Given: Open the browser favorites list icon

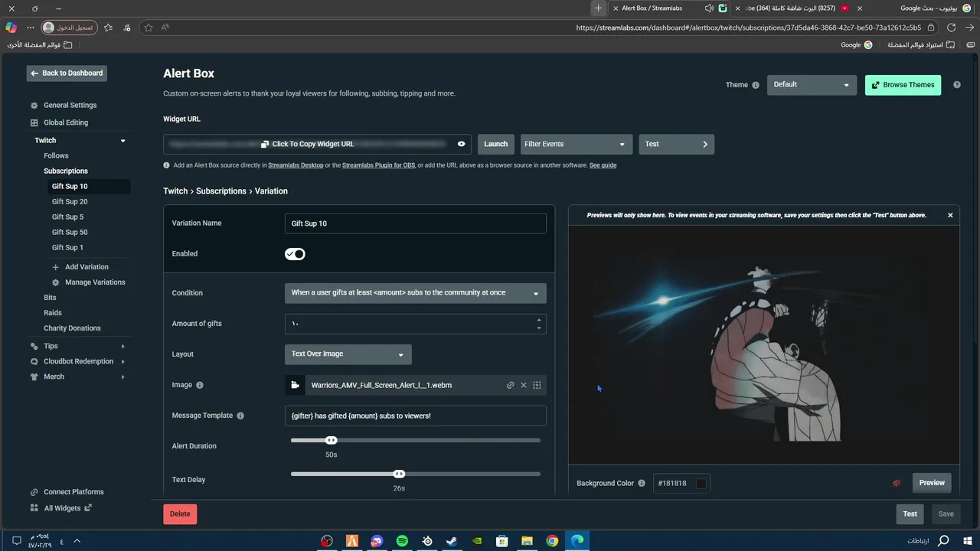Looking at the screenshot, I should pyautogui.click(x=108, y=27).
